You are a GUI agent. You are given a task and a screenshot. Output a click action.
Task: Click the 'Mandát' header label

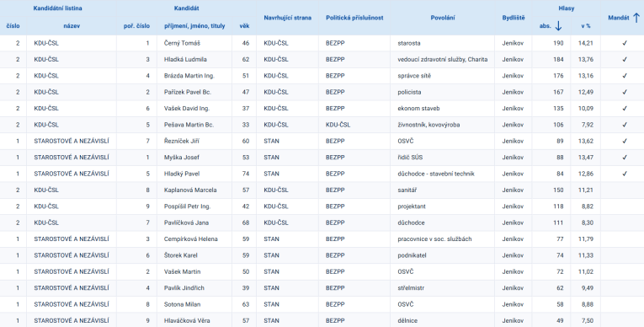[619, 18]
